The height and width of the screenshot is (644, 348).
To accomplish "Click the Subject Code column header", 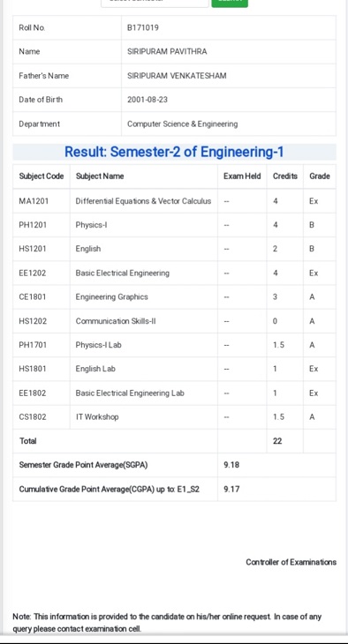I will point(42,176).
